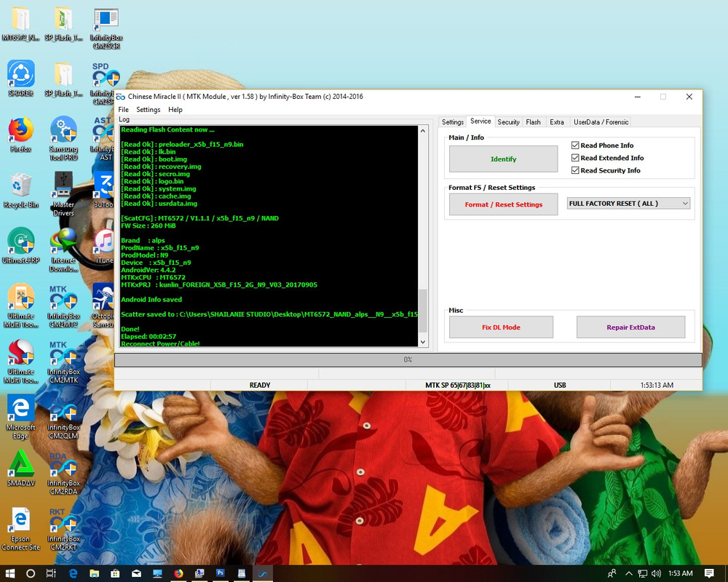Open InfinityBox CM2QLM desktop shortcut

(x=63, y=418)
